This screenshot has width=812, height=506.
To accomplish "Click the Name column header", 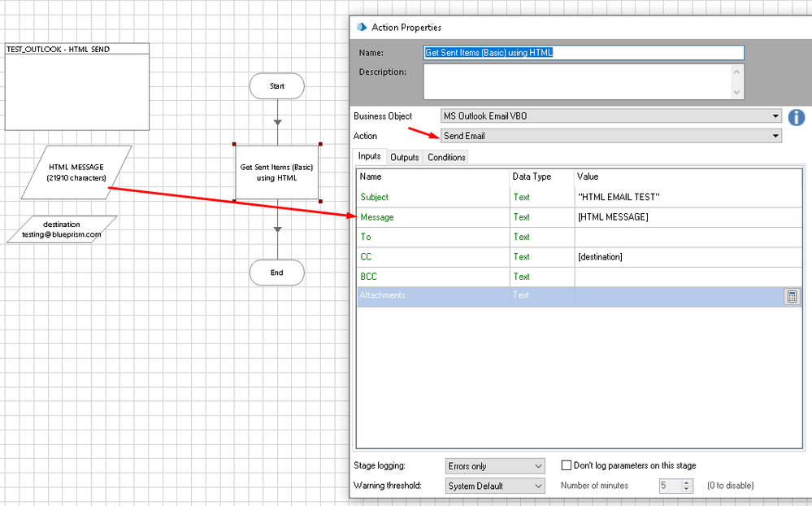I will [433, 177].
